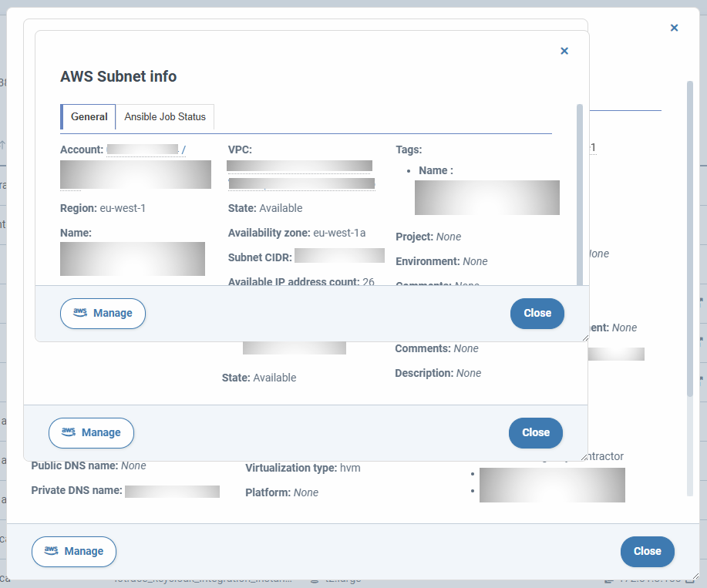Click the resize handle of the outermost dialog

(x=695, y=576)
